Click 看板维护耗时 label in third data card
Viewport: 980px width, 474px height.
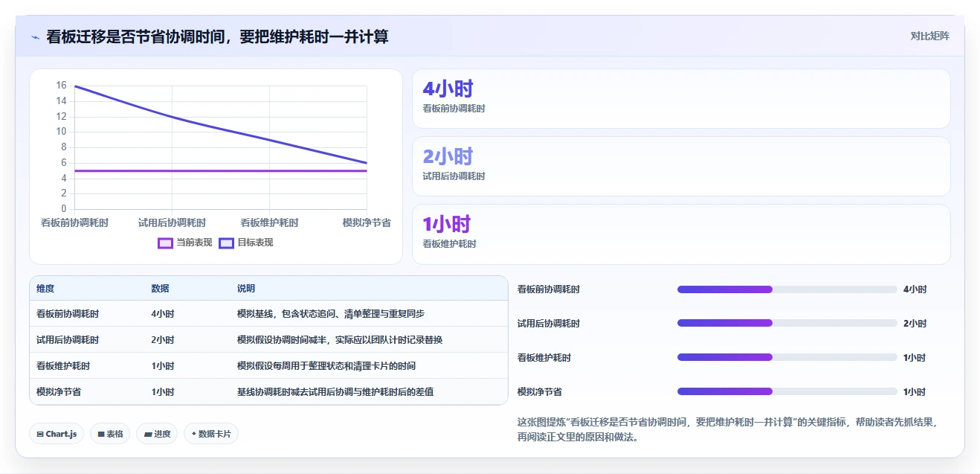(x=449, y=244)
